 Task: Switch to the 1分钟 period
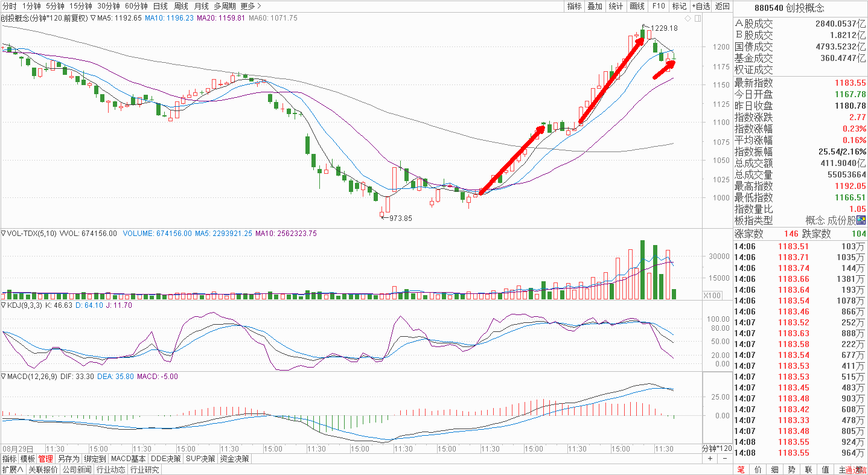(31, 6)
